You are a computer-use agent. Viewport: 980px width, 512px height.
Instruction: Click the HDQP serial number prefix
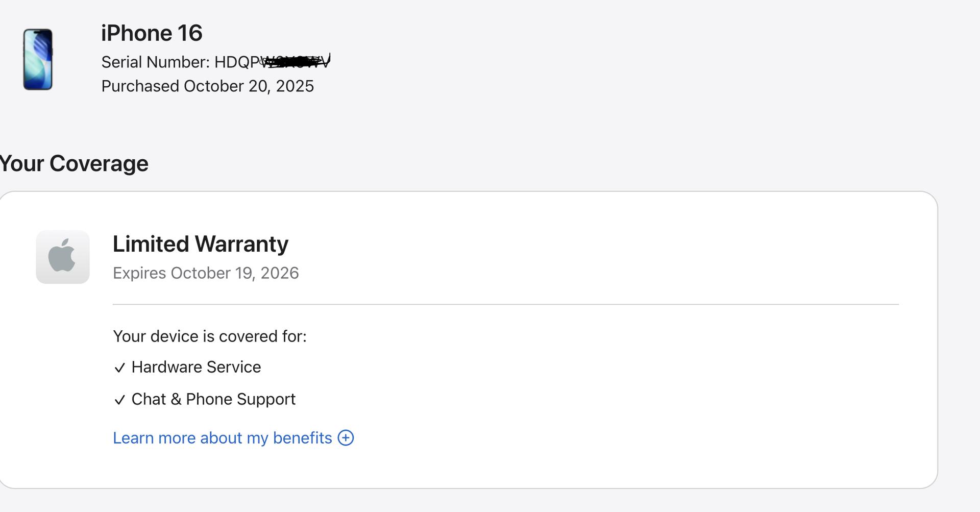[x=237, y=62]
